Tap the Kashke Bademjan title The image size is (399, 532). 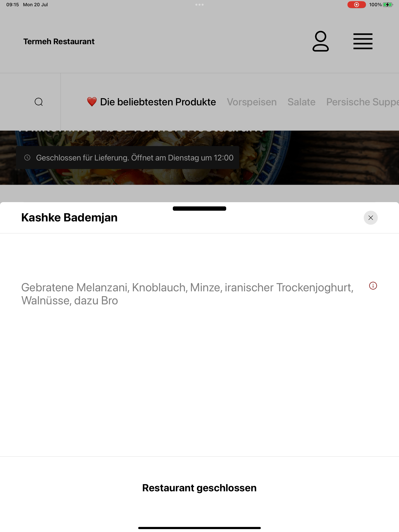(x=69, y=218)
